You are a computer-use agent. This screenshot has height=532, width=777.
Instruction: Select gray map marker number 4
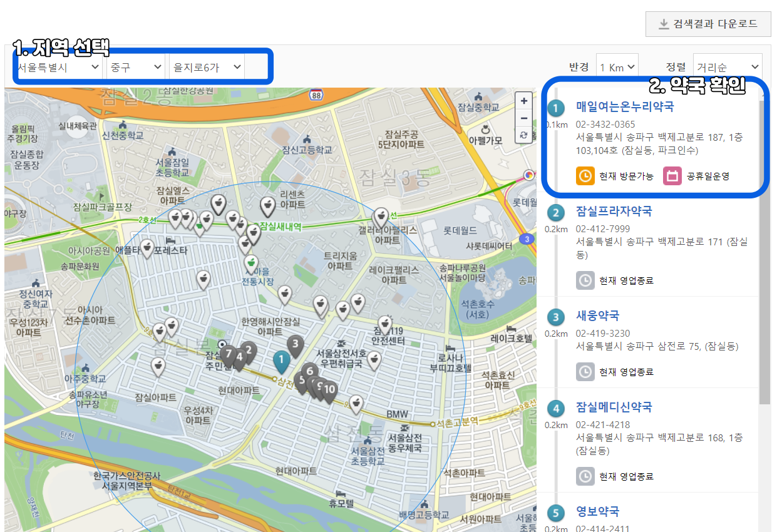pyautogui.click(x=239, y=359)
